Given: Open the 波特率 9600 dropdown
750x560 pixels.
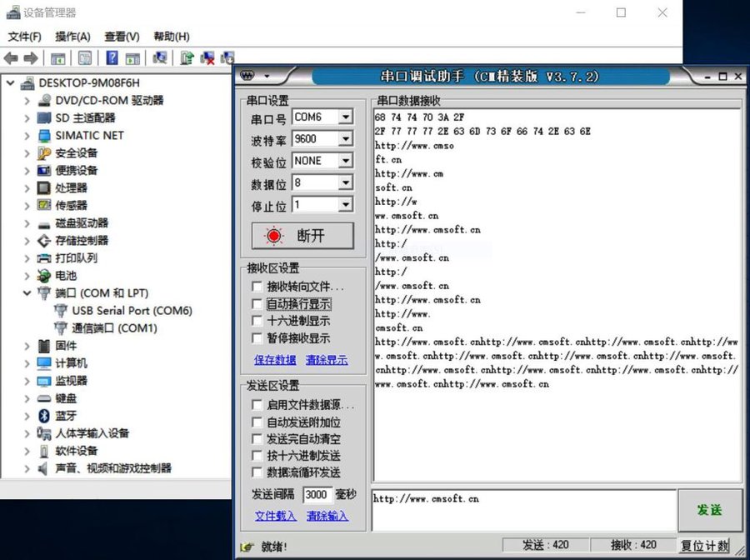Looking at the screenshot, I should (x=345, y=139).
